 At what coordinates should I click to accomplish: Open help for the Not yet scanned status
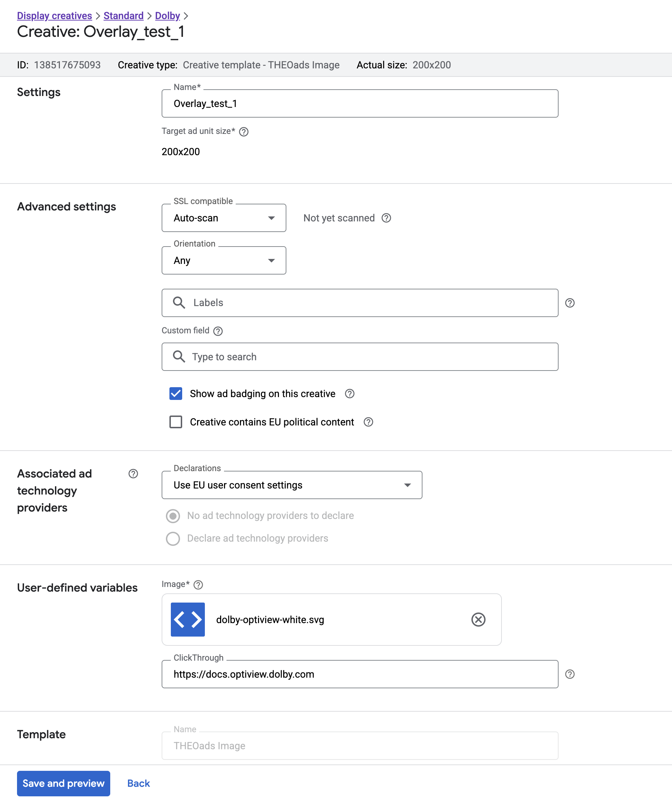[386, 218]
